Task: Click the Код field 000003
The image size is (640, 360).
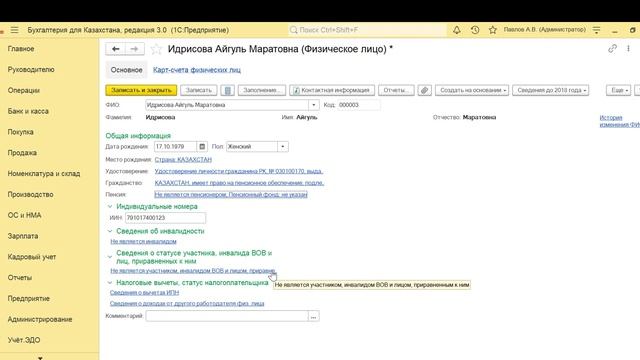Action: pos(359,105)
